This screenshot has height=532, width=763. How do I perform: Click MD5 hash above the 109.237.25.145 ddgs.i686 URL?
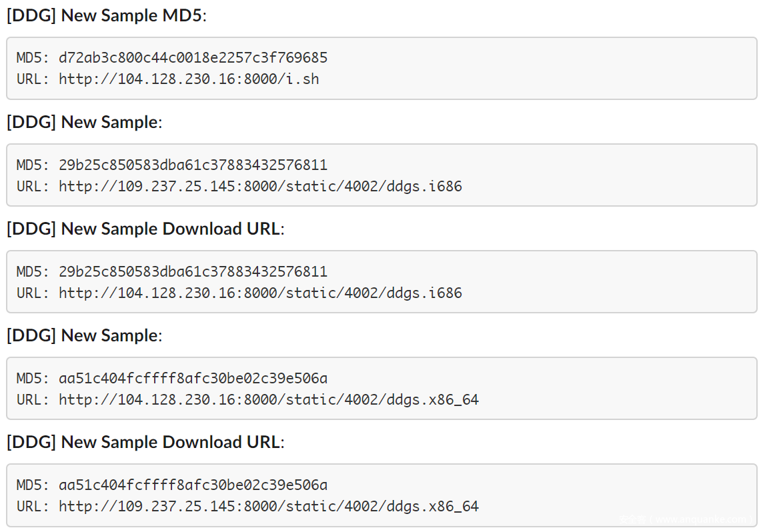[193, 165]
